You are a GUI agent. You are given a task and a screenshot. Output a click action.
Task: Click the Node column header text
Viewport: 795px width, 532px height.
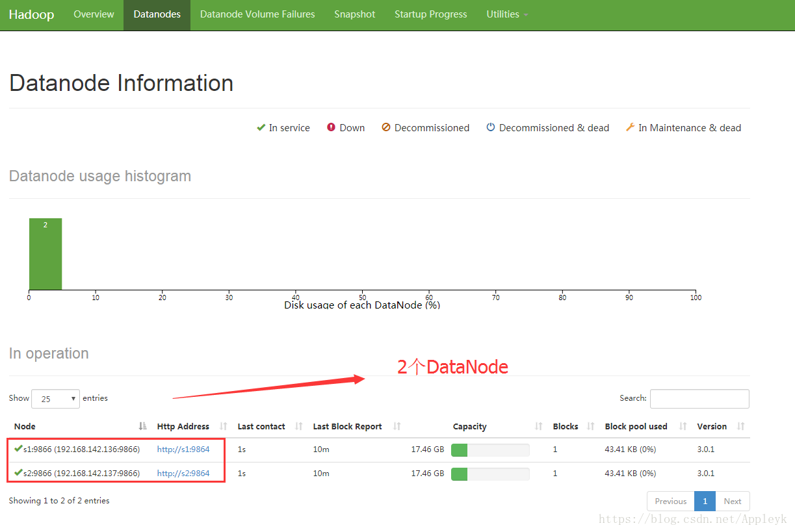coord(25,427)
